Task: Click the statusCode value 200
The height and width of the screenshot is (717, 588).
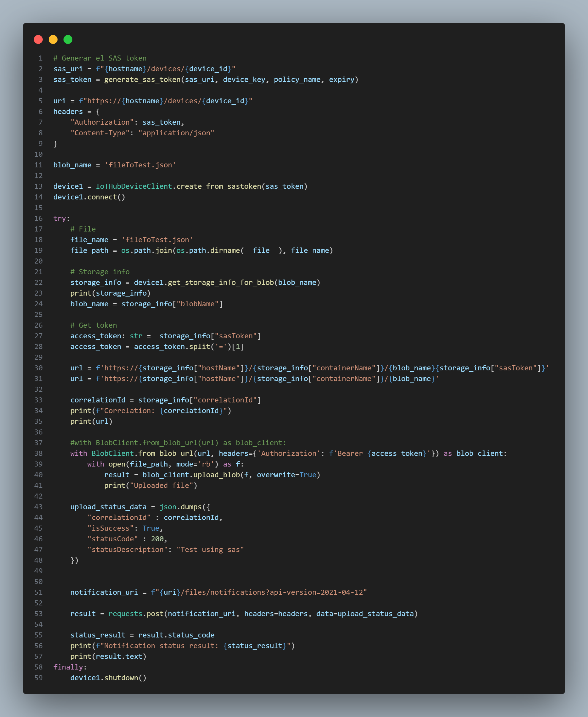Action: tap(157, 539)
